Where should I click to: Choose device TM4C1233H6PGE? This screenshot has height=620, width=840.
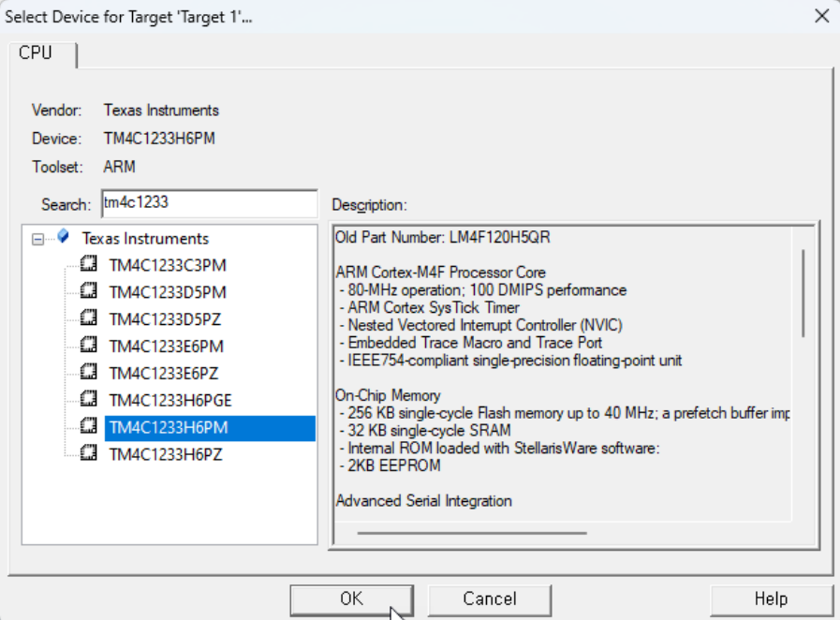coord(170,401)
